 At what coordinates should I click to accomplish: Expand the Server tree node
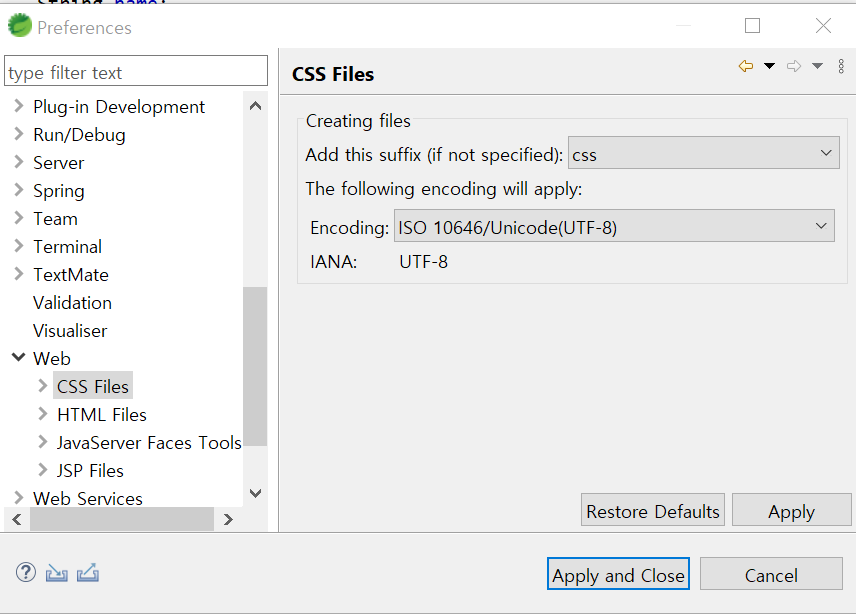click(19, 162)
